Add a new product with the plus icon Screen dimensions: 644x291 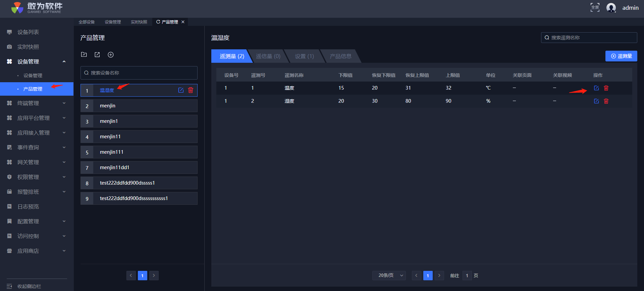(111, 55)
